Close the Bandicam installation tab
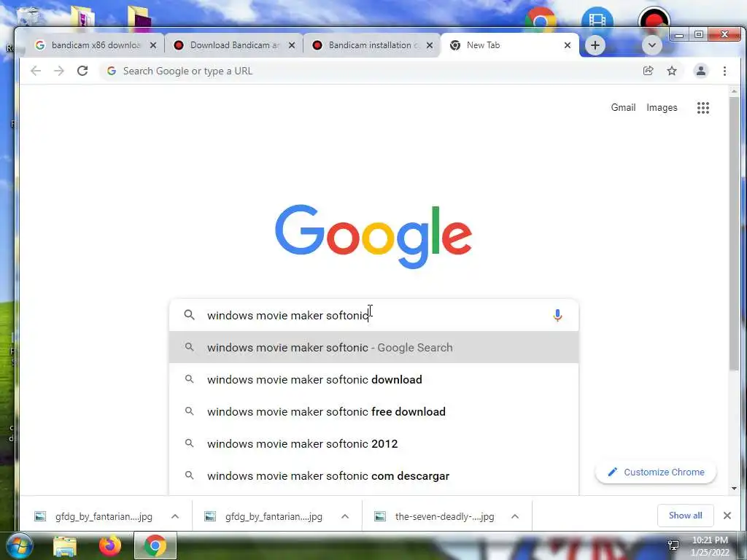The height and width of the screenshot is (560, 747). coord(430,45)
